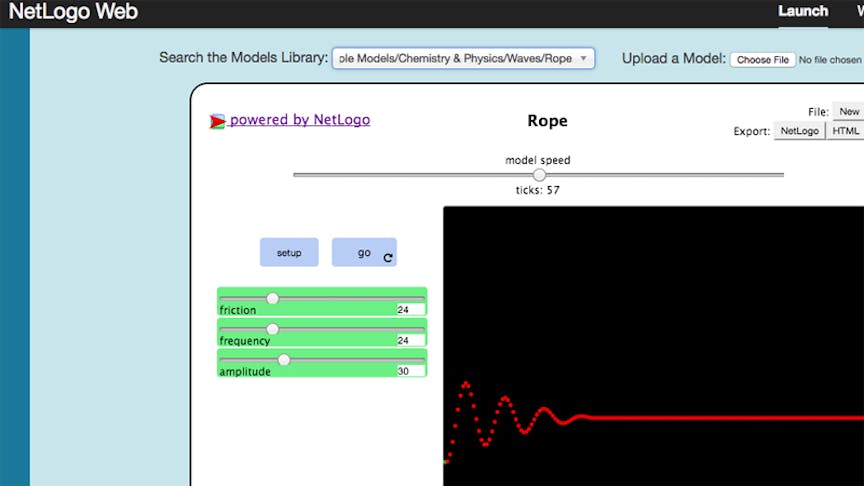Click the amplitude slider handle
The image size is (864, 486).
coord(284,360)
